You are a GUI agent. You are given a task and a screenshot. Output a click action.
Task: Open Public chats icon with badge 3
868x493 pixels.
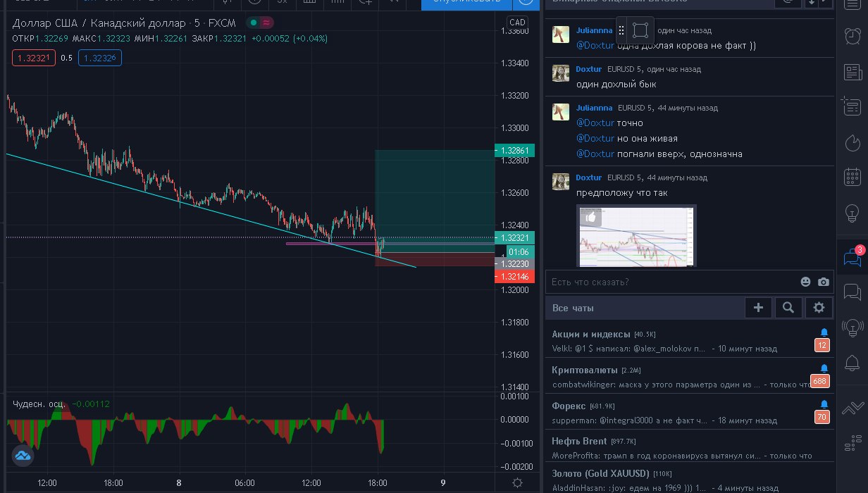[852, 256]
